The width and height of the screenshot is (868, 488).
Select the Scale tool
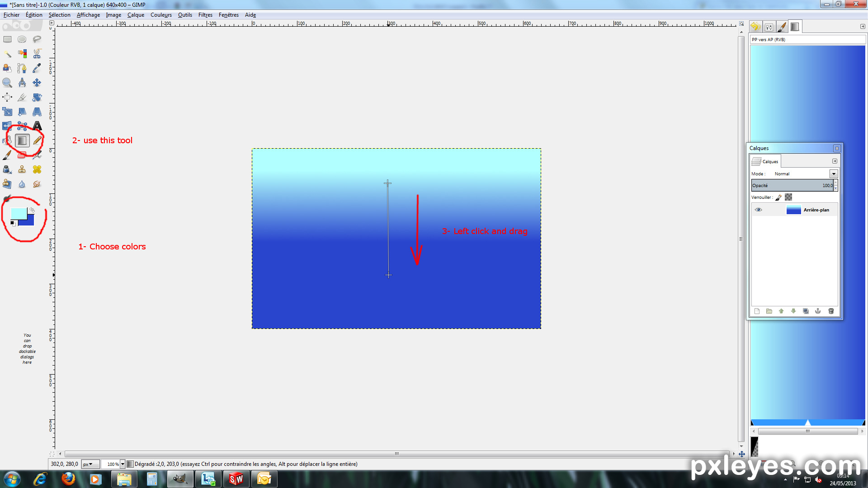click(x=7, y=112)
